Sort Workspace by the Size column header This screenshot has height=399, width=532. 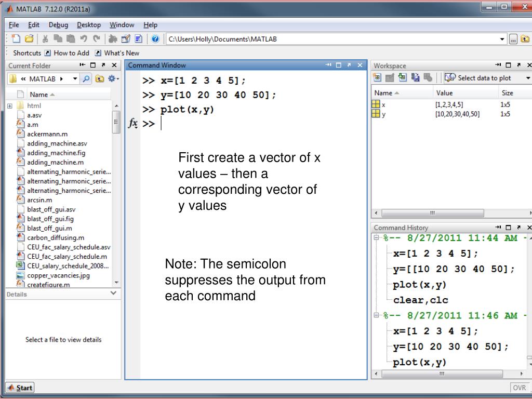pos(515,93)
